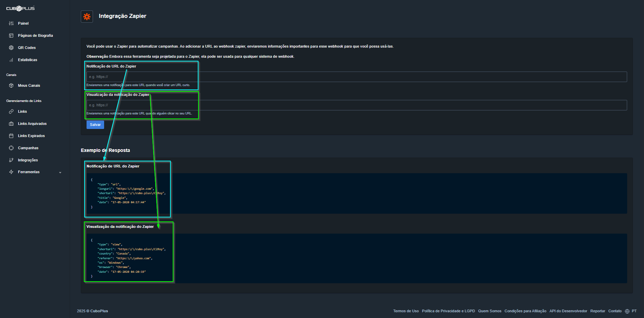Screen dimensions: 644x318
Task: Go to Páginas de Biografia
Action: [x=35, y=35]
